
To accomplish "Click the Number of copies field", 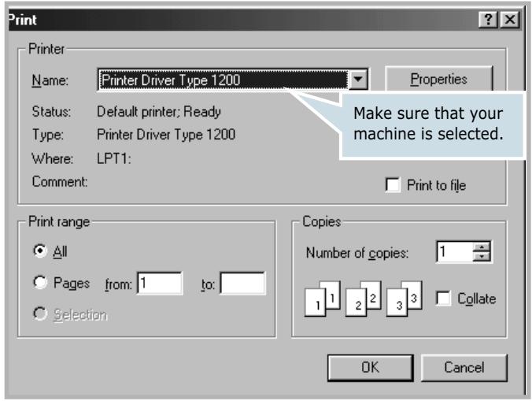I will pos(455,251).
